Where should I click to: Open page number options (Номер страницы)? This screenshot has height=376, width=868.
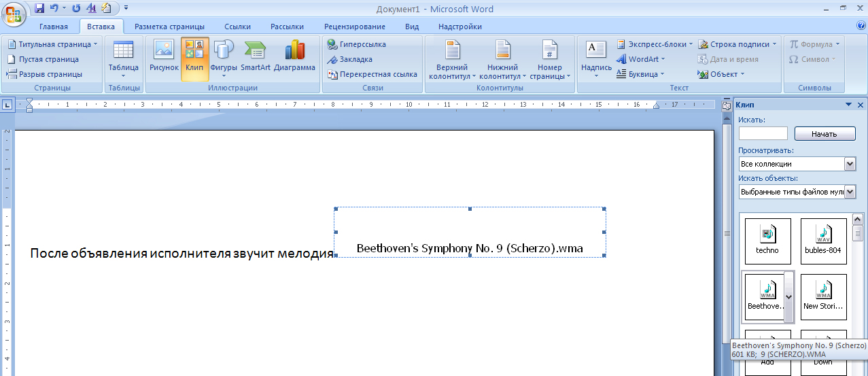coord(550,60)
